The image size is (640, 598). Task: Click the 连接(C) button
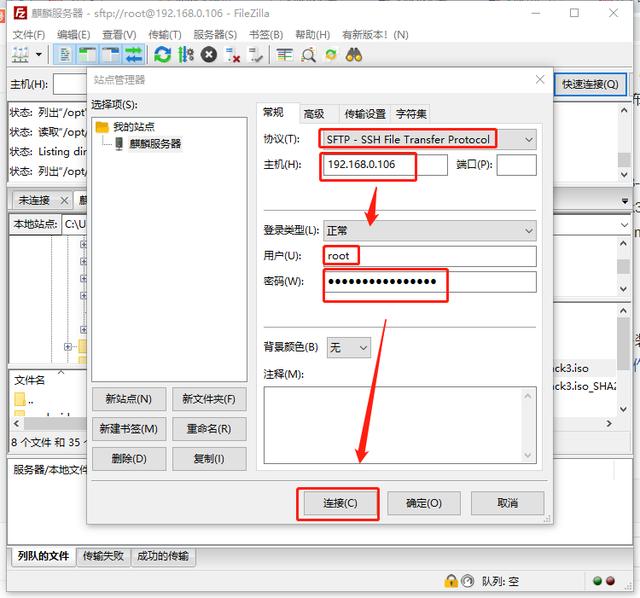pos(340,503)
